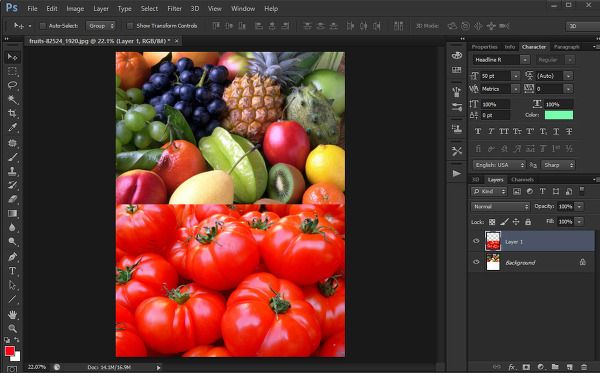Toggle Faux Bold text style
Image resolution: width=600 pixels, height=373 pixels.
478,131
